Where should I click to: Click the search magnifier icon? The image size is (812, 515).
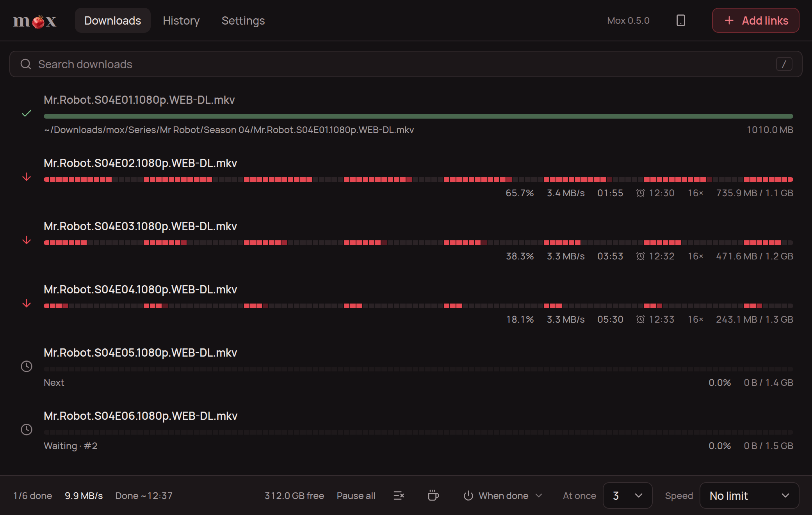click(x=26, y=64)
